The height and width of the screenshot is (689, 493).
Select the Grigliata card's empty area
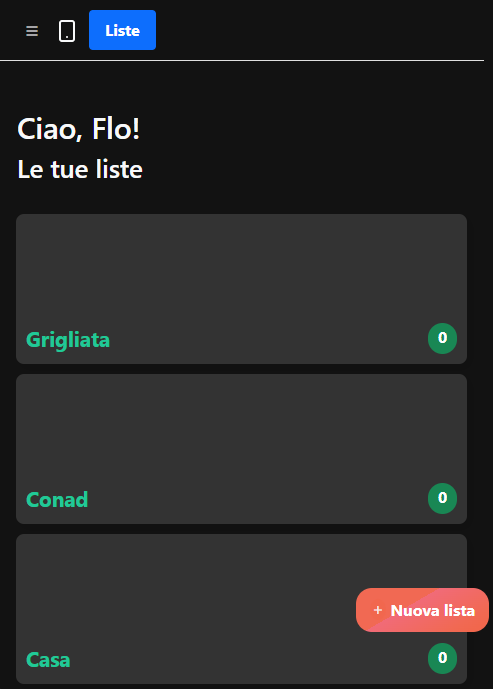tap(241, 270)
